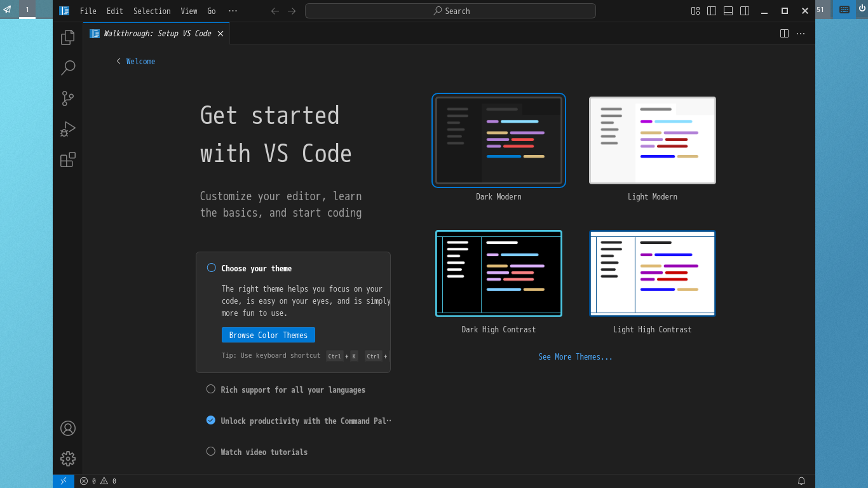868x488 pixels.
Task: Open the Run and Debug view
Action: pyautogui.click(x=68, y=129)
